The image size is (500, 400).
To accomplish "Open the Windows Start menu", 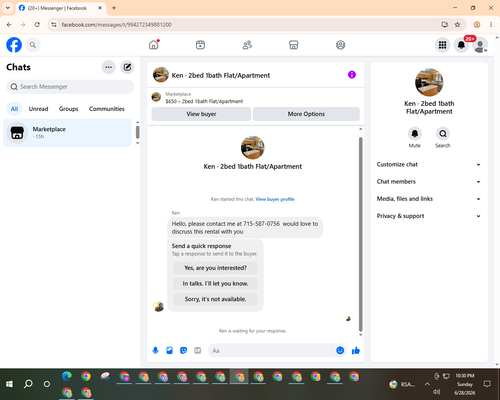I will (x=9, y=384).
